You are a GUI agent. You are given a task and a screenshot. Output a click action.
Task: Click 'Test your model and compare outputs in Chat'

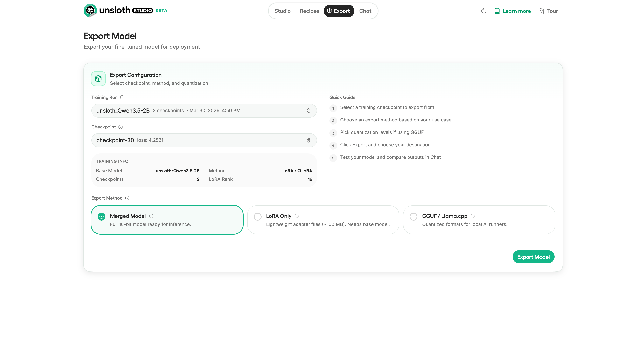click(x=390, y=158)
